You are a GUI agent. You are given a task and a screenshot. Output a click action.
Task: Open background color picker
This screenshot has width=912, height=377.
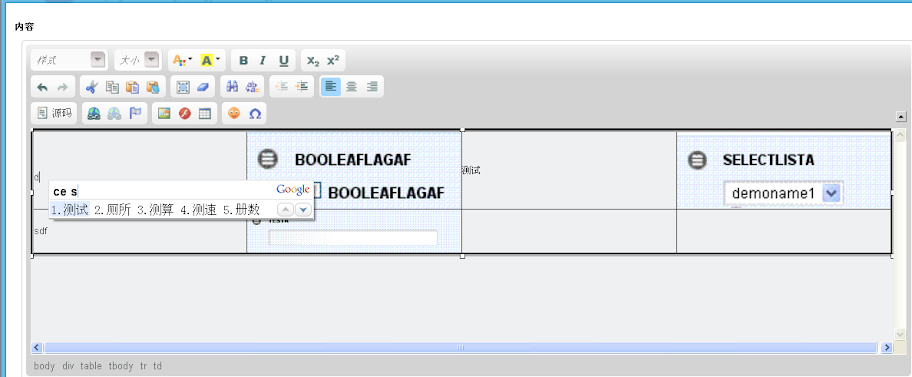[x=211, y=61]
